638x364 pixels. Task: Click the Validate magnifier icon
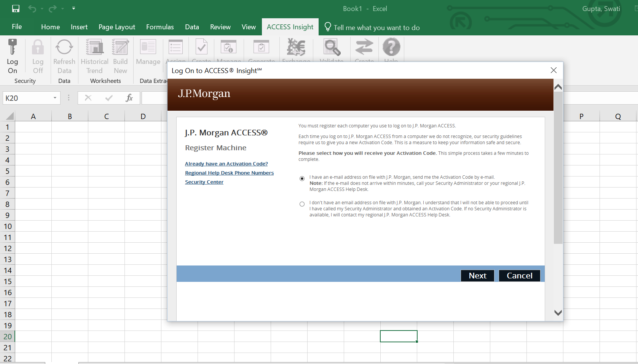(332, 47)
